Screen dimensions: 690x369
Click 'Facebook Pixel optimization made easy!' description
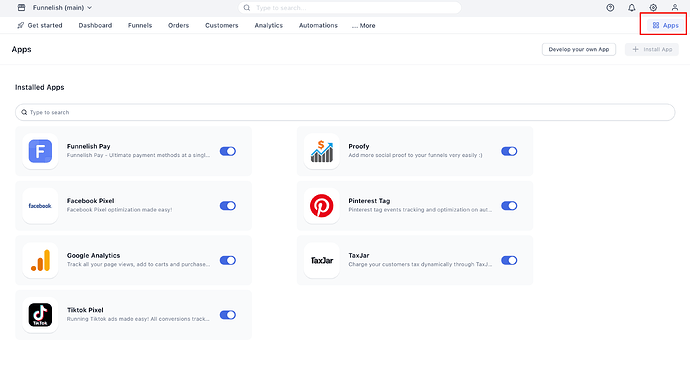(119, 210)
